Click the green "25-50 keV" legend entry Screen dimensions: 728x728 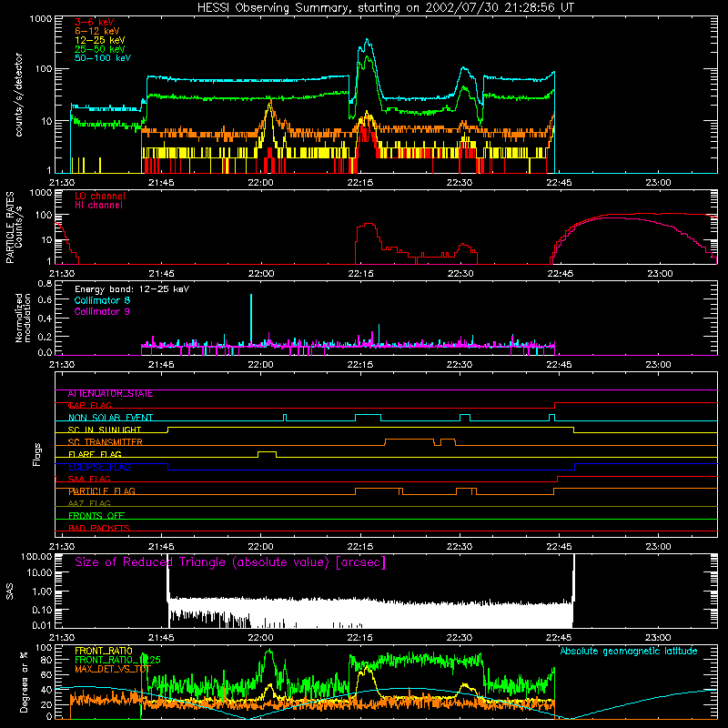[x=99, y=49]
